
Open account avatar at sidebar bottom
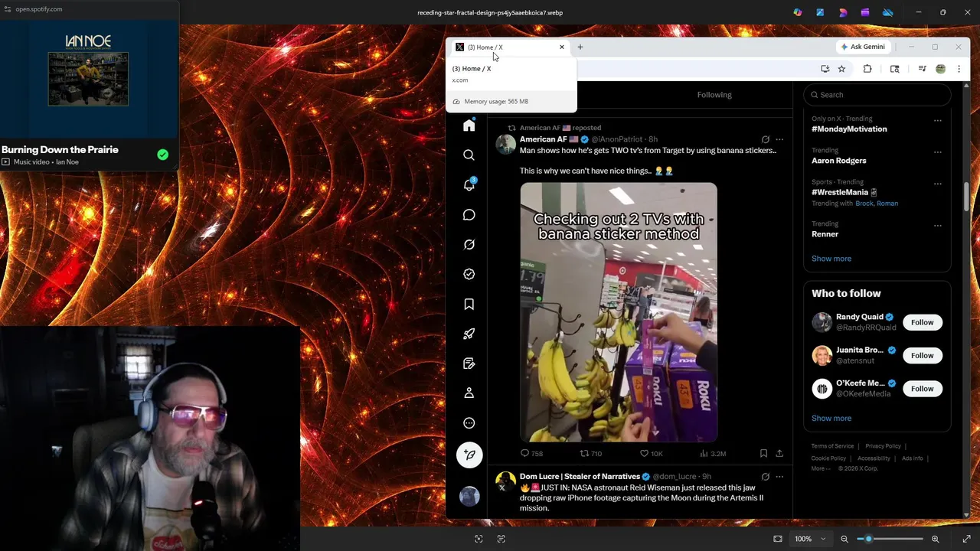[469, 495]
